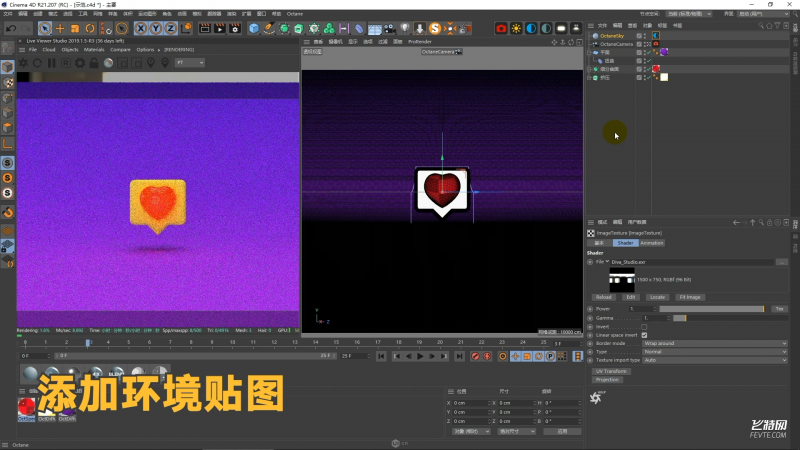The image size is (800, 450).
Task: Open Border mode Wrap around dropdown
Action: [714, 343]
